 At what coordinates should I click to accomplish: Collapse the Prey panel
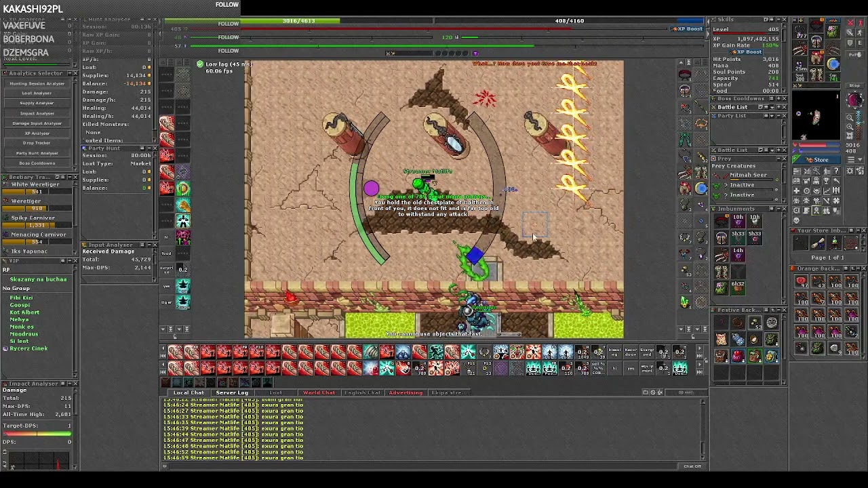[778, 159]
